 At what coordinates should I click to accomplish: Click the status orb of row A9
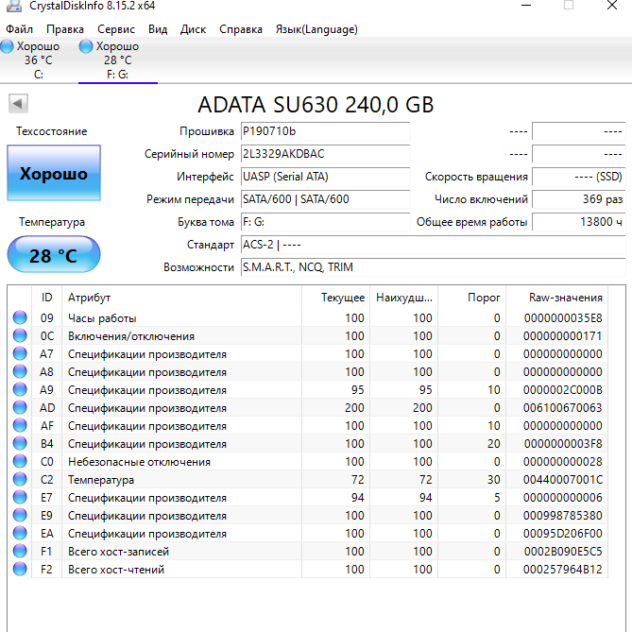coord(20,389)
